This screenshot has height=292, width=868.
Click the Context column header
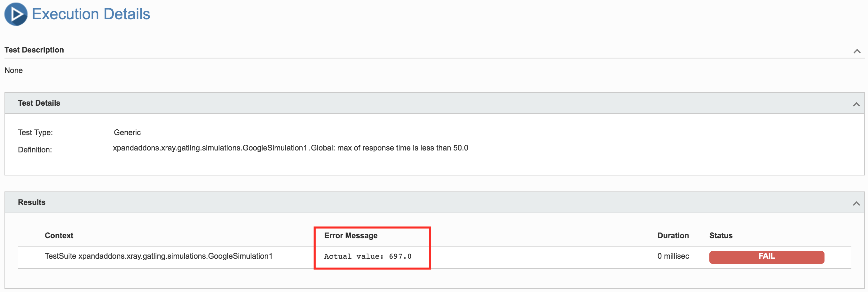[59, 236]
